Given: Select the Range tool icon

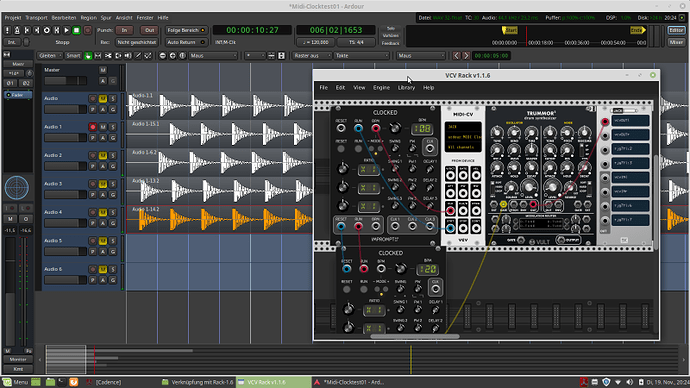Looking at the screenshot, I should click(98, 56).
